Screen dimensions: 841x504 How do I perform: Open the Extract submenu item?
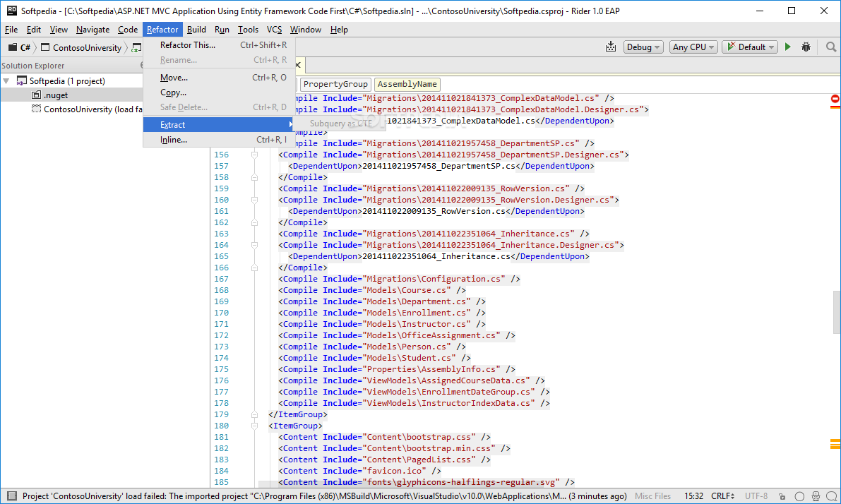(219, 124)
